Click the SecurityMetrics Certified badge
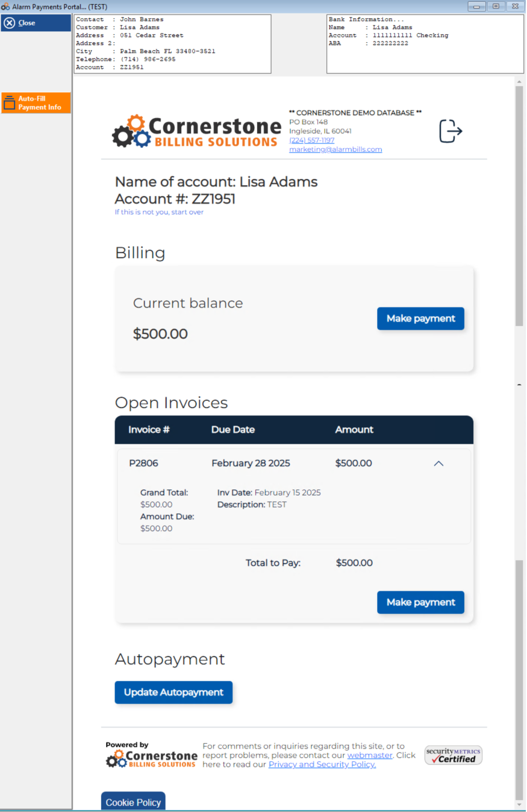Screen dimensions: 527x812 454,755
